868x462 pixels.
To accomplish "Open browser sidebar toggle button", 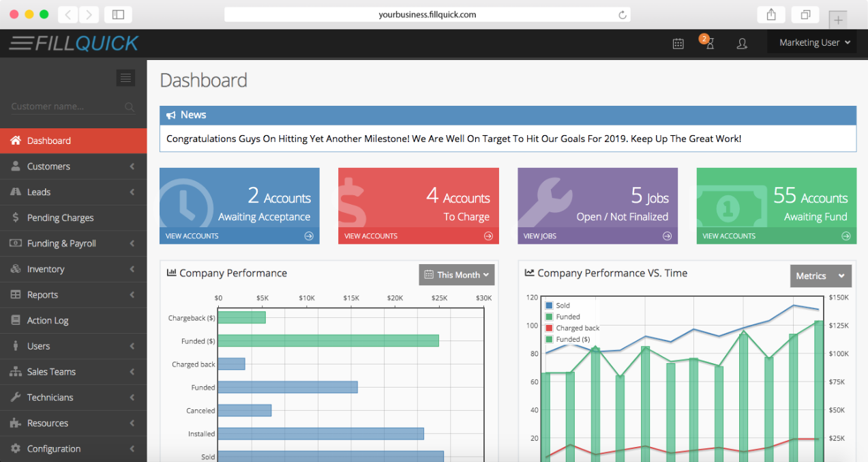I will pos(118,14).
